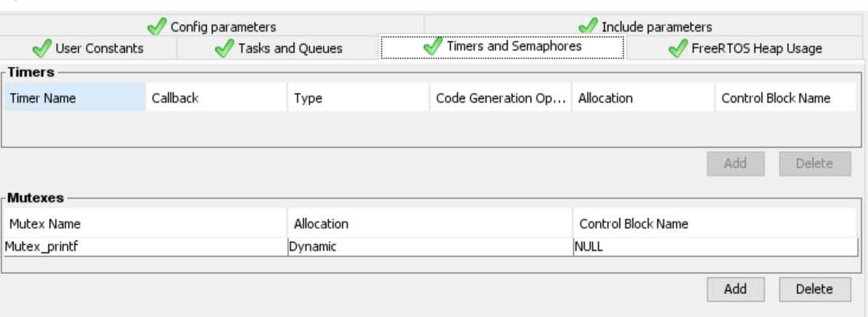This screenshot has height=317, width=868.
Task: Click green checkmark beside FreeRTOS Heap Usage
Action: point(678,49)
